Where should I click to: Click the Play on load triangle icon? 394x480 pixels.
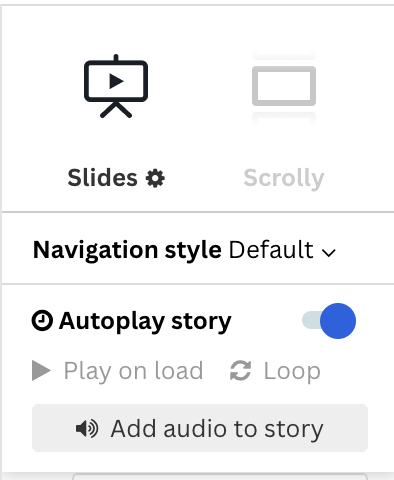pyautogui.click(x=41, y=370)
